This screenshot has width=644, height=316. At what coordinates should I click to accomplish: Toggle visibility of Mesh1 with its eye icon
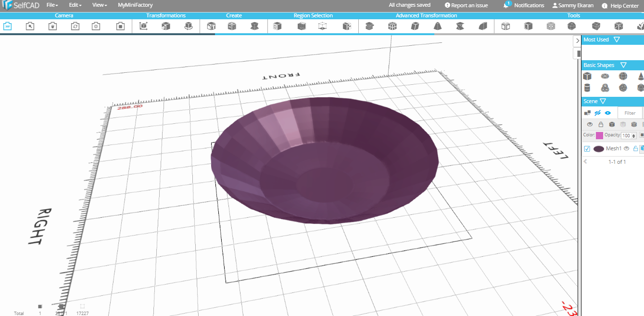point(626,148)
